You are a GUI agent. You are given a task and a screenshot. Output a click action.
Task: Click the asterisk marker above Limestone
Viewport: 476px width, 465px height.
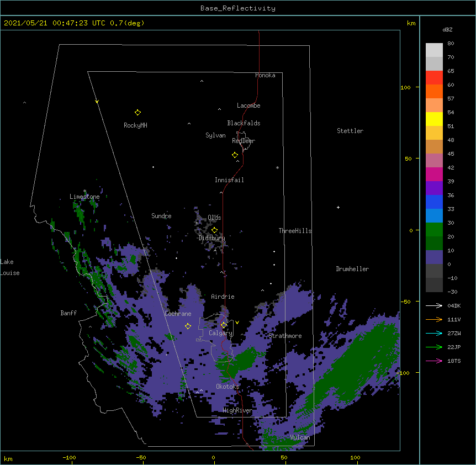(84, 191)
